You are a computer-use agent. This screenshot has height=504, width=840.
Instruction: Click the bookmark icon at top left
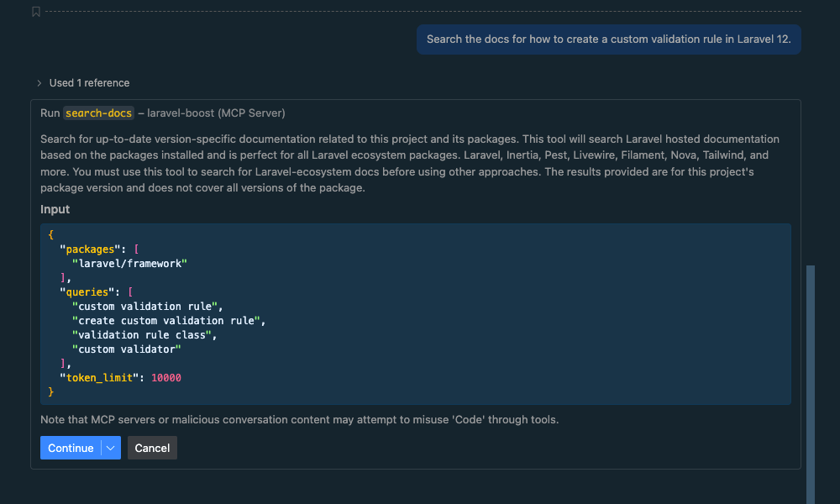35,12
